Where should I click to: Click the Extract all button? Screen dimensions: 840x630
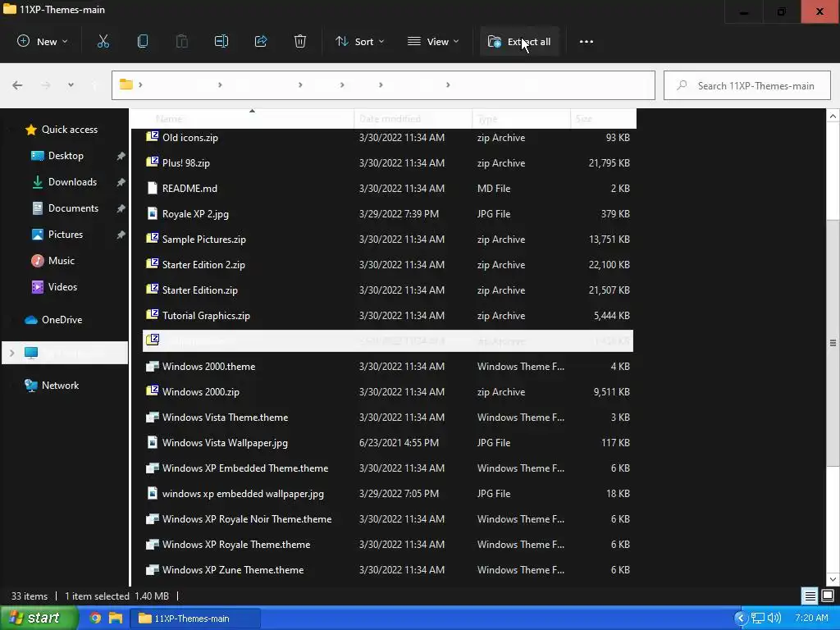pyautogui.click(x=519, y=42)
